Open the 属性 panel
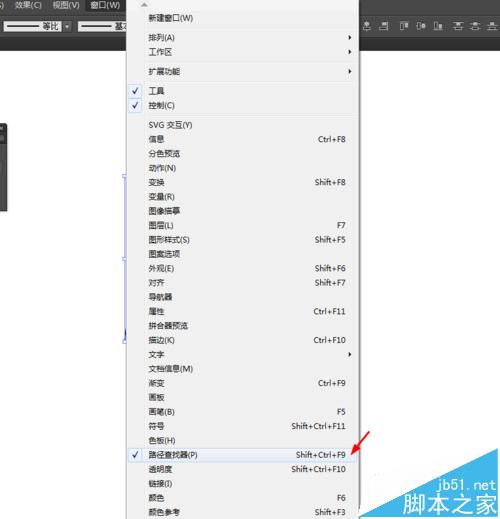Viewport: 500px width, 519px height. 243,311
